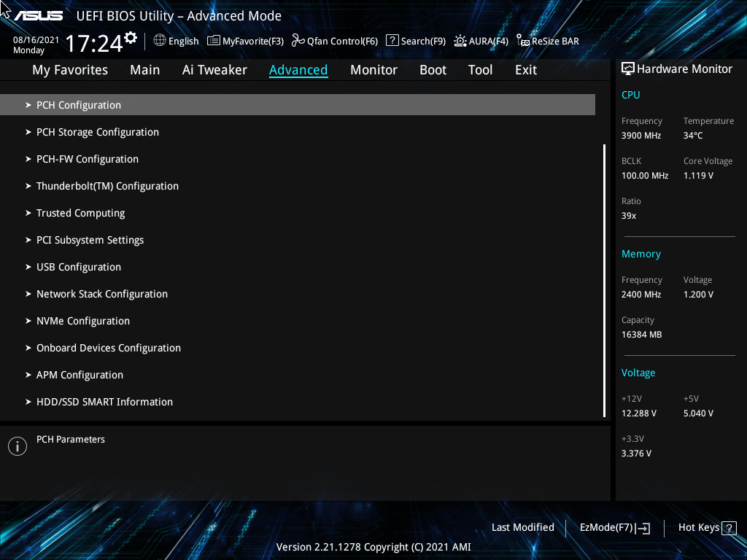Screen dimensions: 747x560
Task: Click the Core Voltage value 1.119 V
Action: point(698,176)
